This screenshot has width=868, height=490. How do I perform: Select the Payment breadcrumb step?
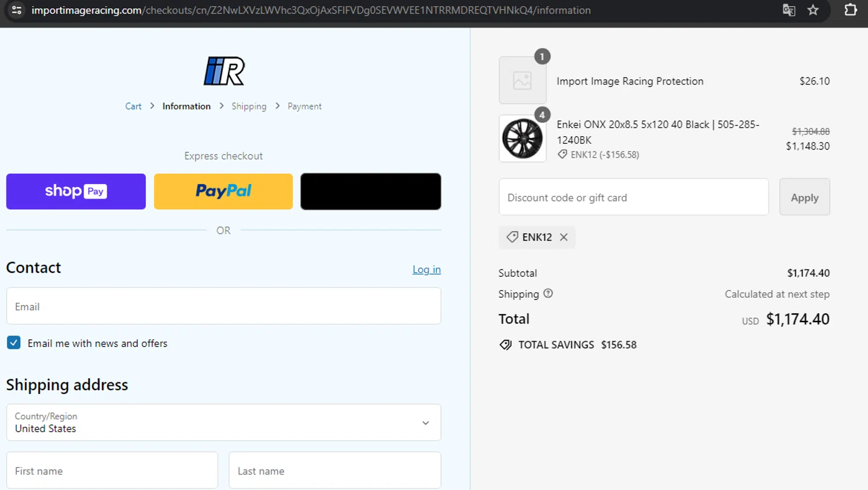pyautogui.click(x=304, y=106)
